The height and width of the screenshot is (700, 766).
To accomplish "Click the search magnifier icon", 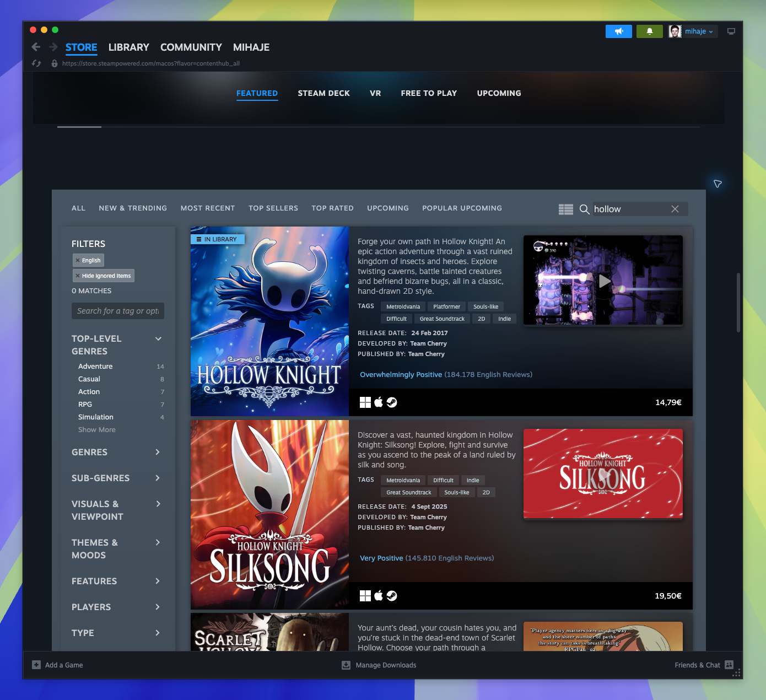I will point(585,209).
